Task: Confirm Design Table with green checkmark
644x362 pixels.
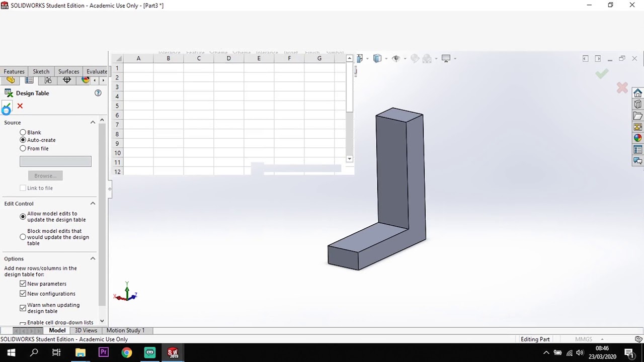Action: click(7, 106)
